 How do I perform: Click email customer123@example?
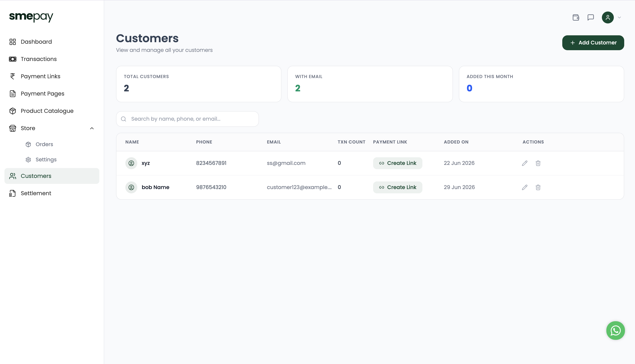(x=299, y=188)
